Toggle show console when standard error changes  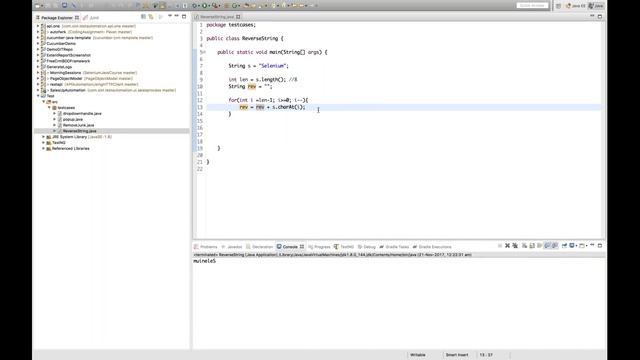(555, 246)
